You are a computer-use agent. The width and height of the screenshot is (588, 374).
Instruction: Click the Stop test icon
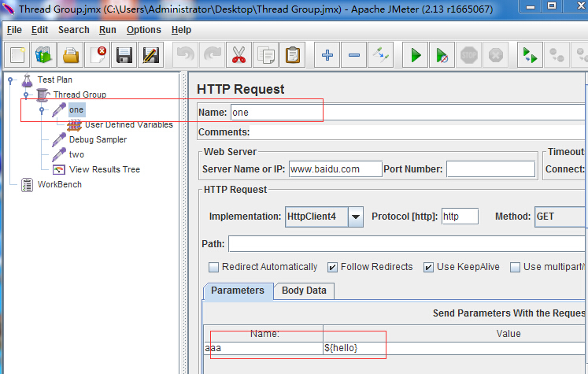tap(469, 55)
